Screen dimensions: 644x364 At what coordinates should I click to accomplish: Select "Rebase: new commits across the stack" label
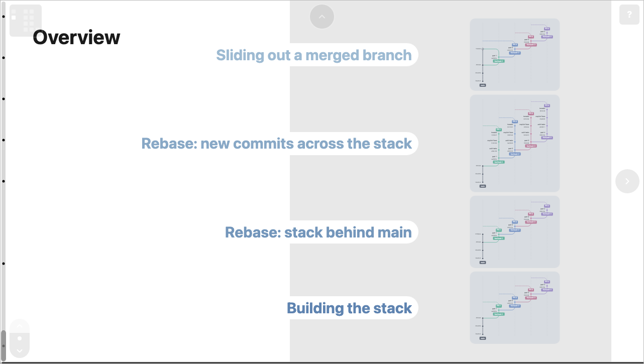click(277, 144)
